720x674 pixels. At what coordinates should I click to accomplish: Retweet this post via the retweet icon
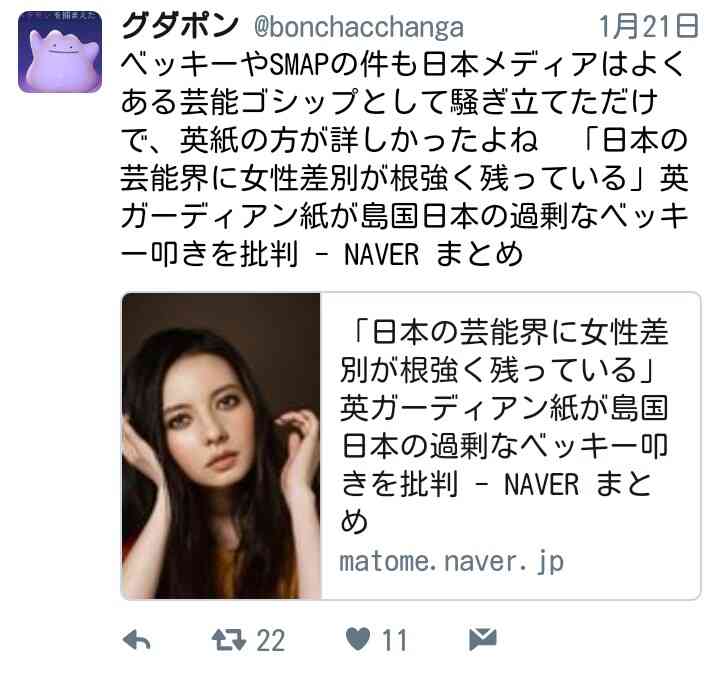[229, 640]
